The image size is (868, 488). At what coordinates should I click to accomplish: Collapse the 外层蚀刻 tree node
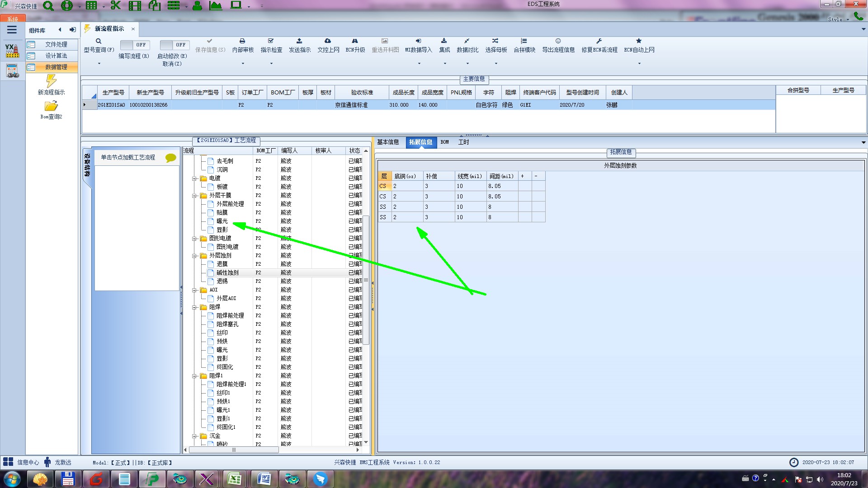[194, 256]
